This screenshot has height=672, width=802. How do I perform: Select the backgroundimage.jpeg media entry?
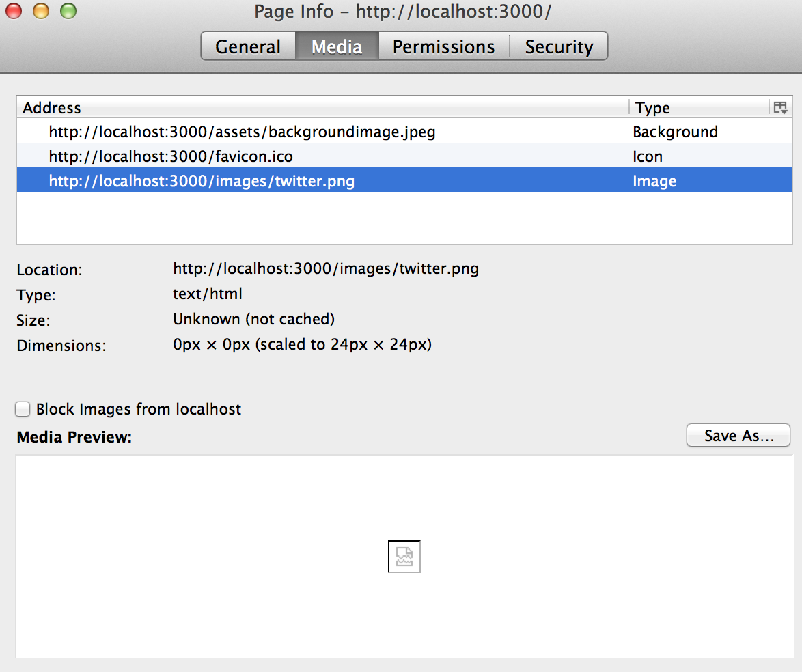click(241, 132)
